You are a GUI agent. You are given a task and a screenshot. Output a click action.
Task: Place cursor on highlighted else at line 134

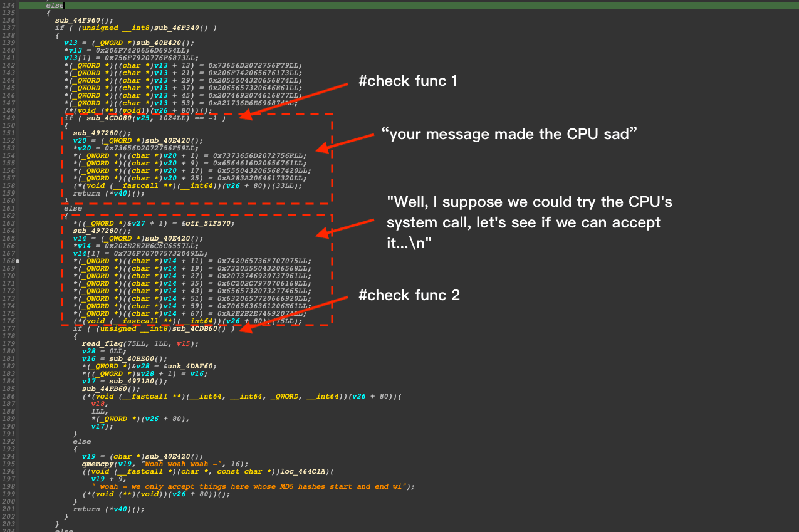point(55,5)
